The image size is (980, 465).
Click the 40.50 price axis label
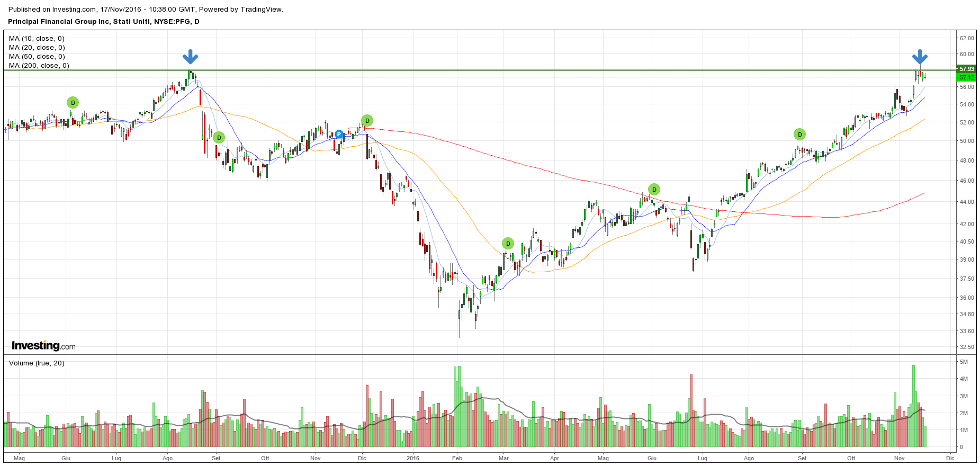click(967, 242)
